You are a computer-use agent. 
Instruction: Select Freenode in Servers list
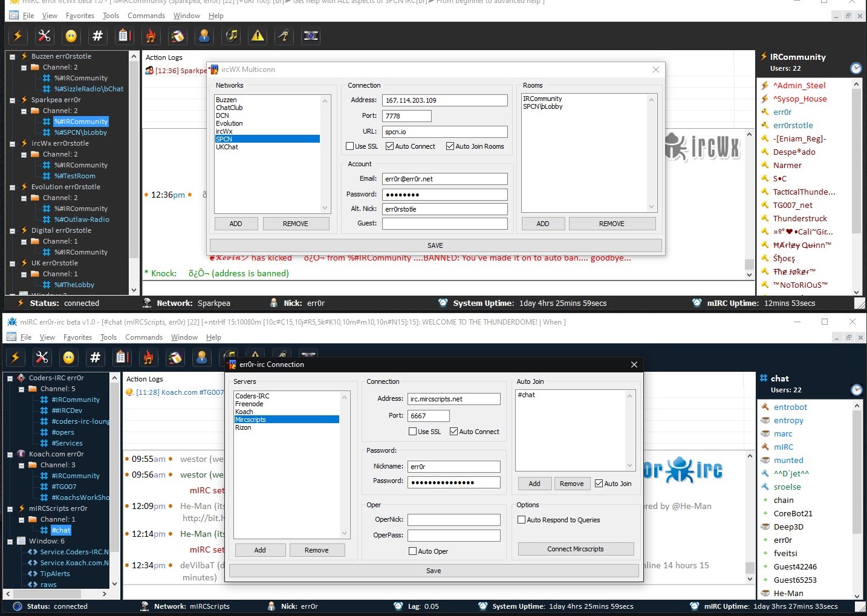coord(286,404)
